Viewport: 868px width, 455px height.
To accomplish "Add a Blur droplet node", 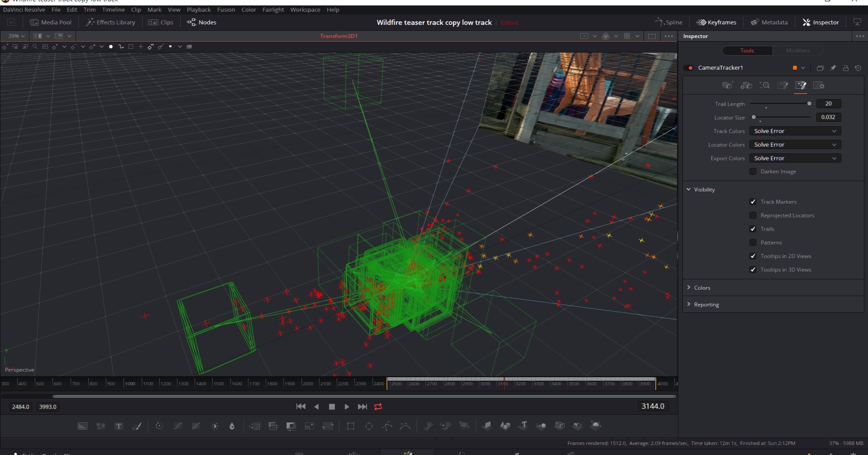I will point(232,426).
